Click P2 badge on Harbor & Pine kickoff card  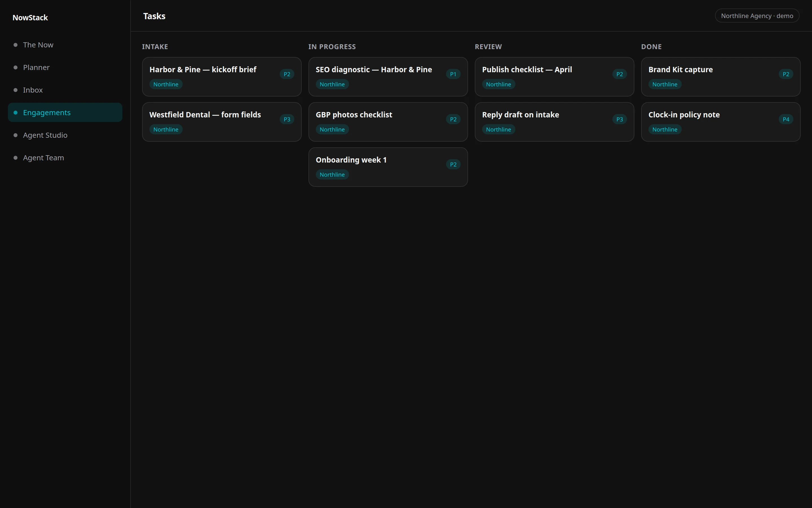coord(287,74)
